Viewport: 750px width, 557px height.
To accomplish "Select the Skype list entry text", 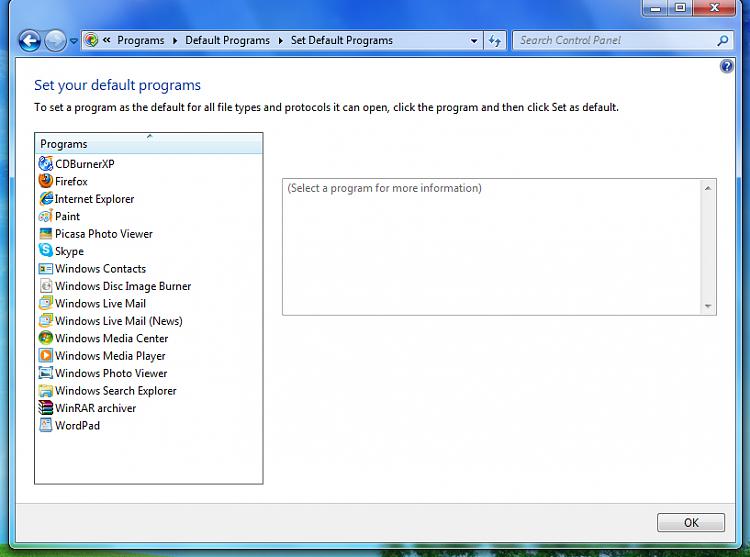I will pos(69,251).
